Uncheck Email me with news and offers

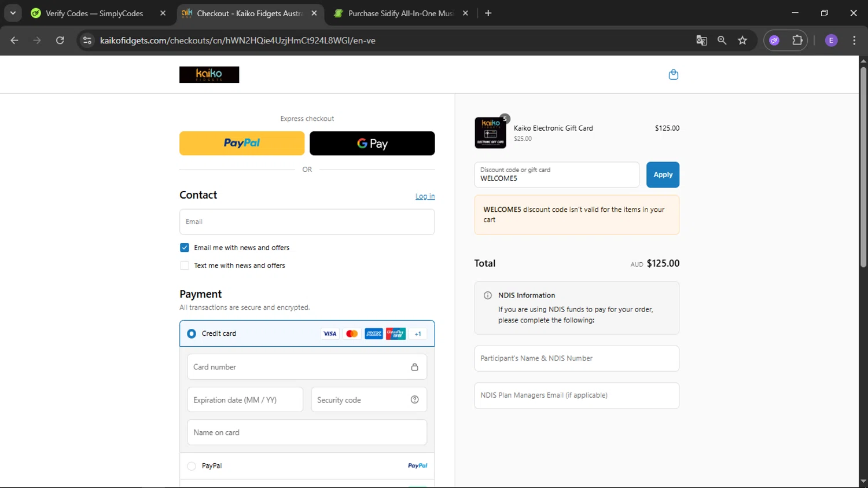pos(185,248)
